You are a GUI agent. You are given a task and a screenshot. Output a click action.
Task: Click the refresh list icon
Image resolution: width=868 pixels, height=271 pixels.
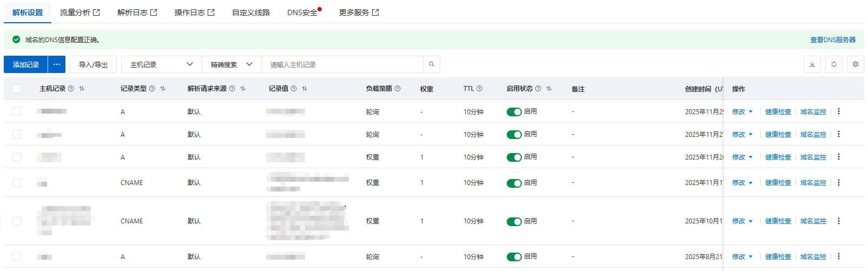pyautogui.click(x=833, y=64)
